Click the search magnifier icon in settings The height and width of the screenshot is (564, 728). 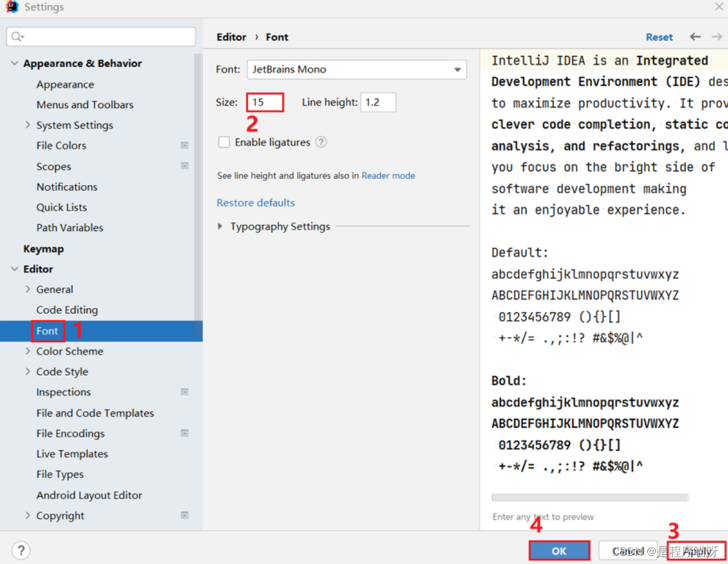17,37
